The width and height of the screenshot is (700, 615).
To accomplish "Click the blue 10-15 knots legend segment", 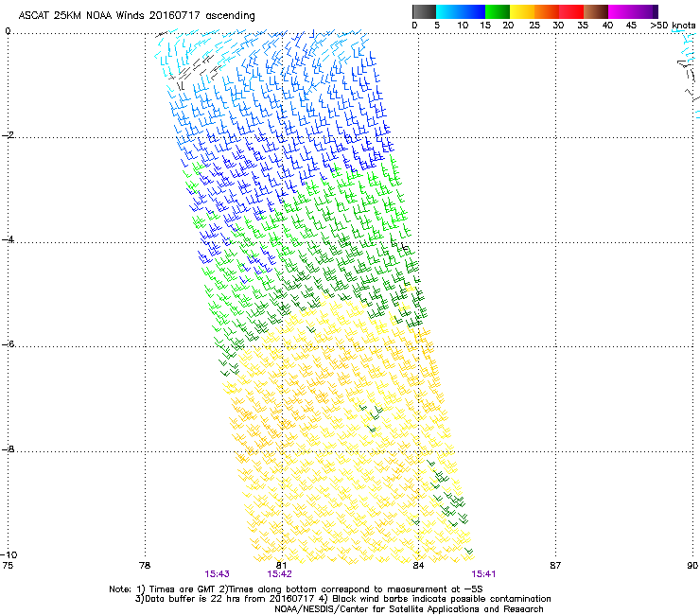I will point(473,11).
